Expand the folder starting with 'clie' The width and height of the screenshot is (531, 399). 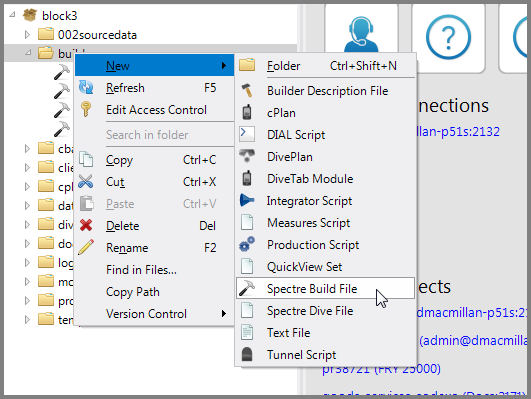(x=27, y=167)
